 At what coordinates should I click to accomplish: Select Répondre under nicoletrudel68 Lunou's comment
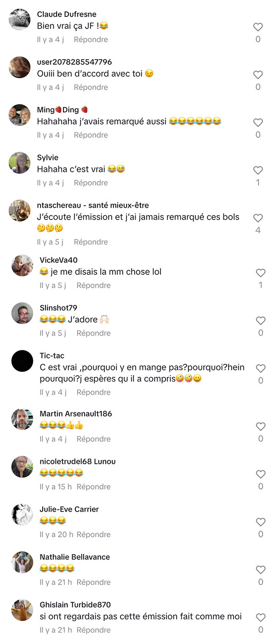(x=93, y=487)
